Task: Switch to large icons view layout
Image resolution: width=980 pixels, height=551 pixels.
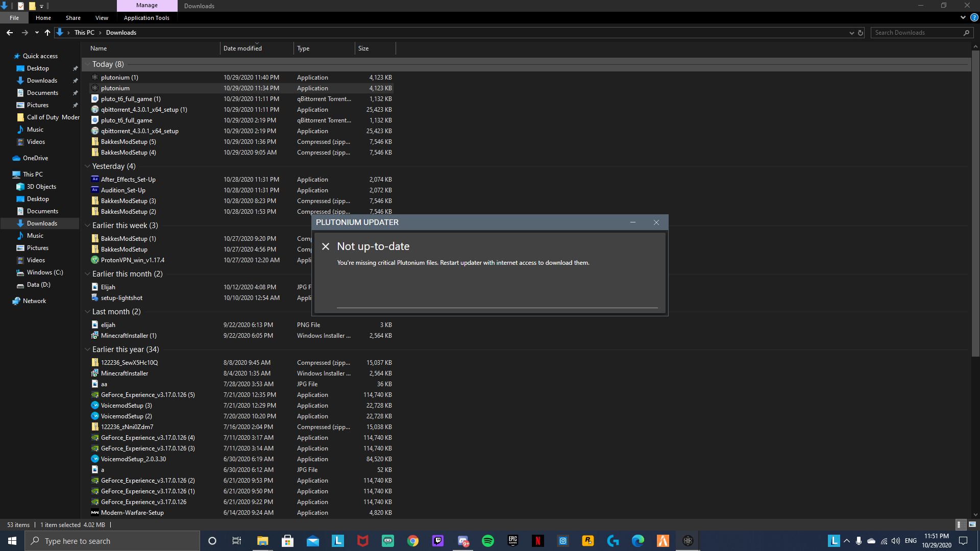Action: tap(972, 524)
